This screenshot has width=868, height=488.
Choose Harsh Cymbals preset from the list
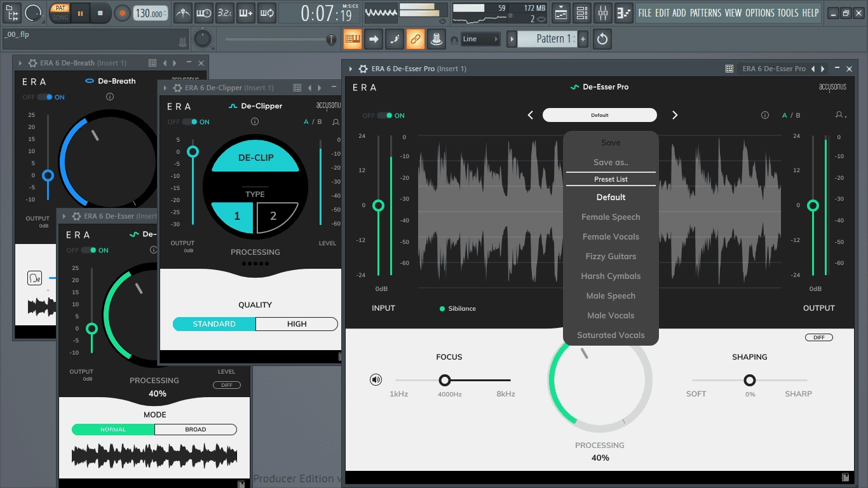pos(611,276)
